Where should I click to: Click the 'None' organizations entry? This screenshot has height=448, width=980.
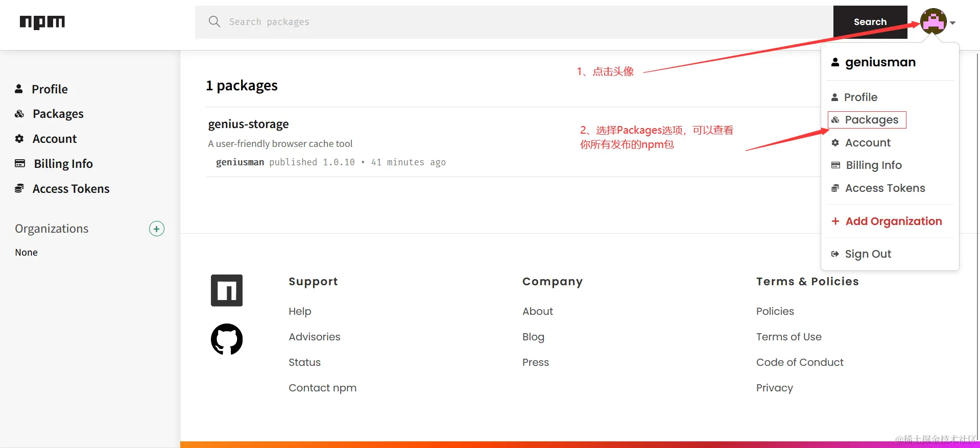(27, 253)
